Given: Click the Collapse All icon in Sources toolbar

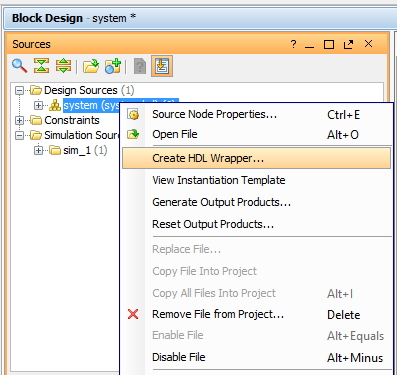Looking at the screenshot, I should click(x=41, y=66).
